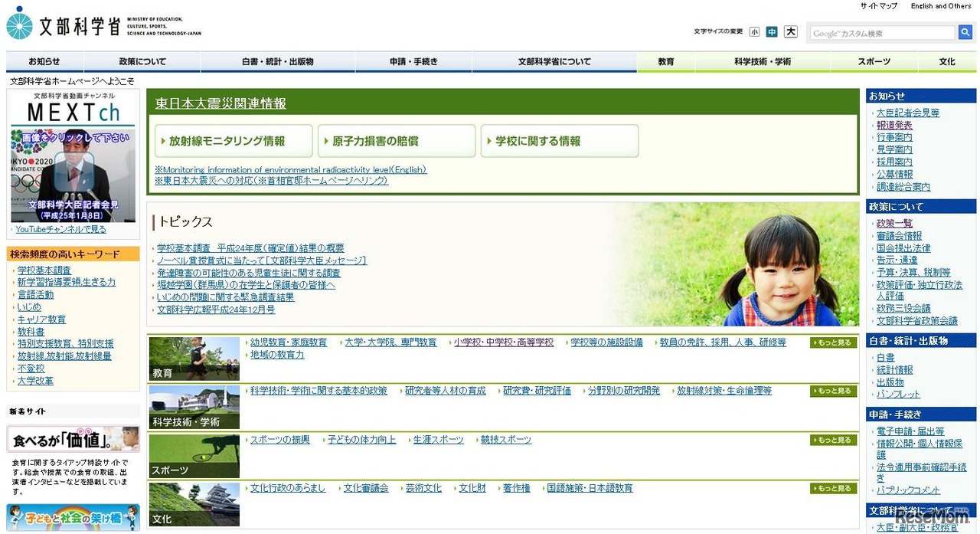This screenshot has width=980, height=534.
Task: Select the 中 text size setting
Action: (x=772, y=31)
